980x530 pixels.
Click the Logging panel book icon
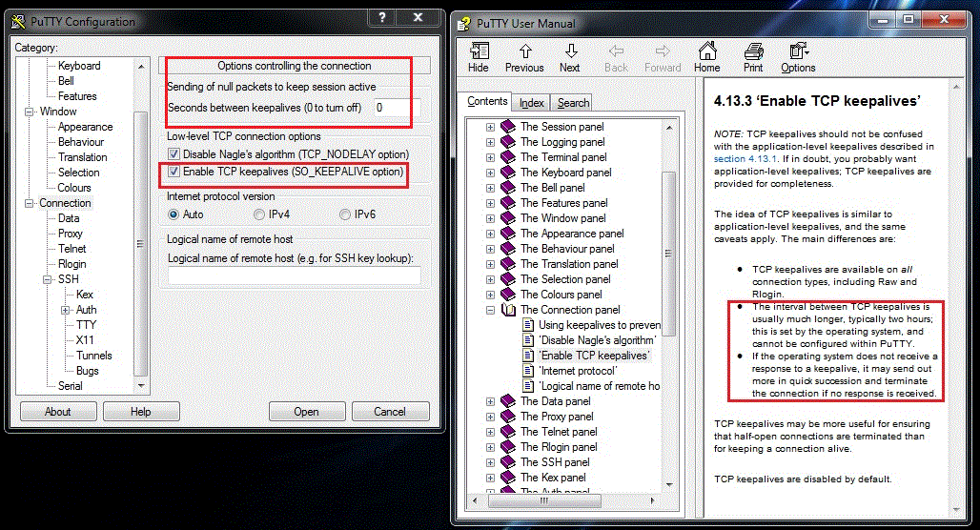[508, 142]
